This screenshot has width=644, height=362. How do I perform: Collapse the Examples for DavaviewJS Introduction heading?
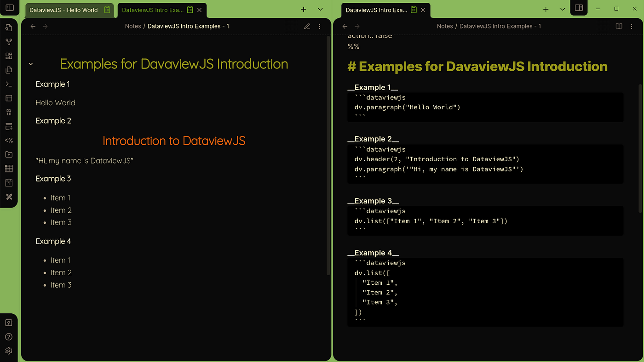[31, 64]
